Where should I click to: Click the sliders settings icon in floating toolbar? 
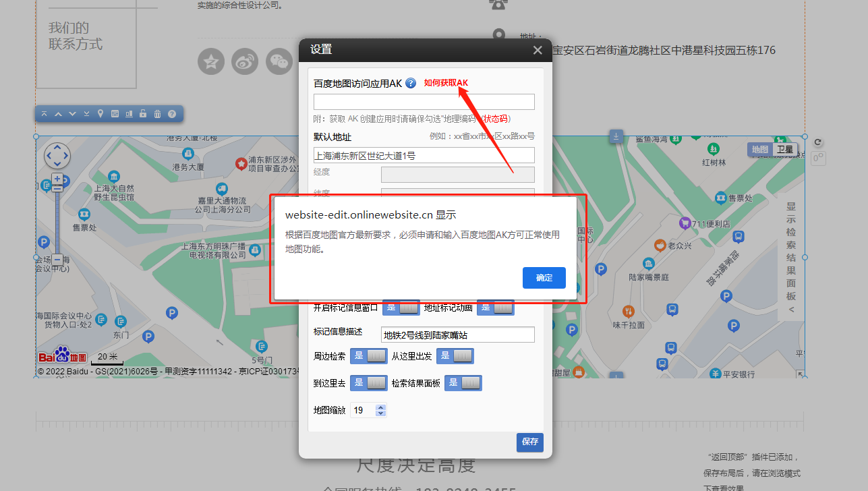115,114
